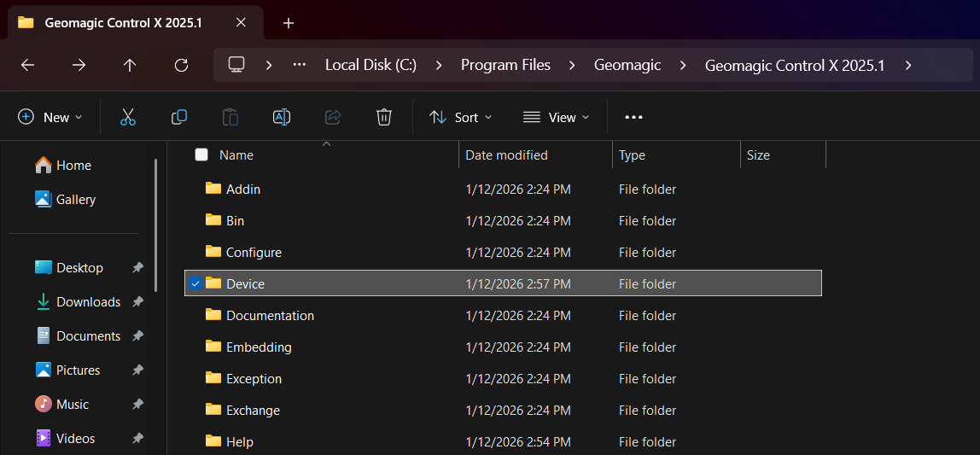Open Downloads from quick access
980x455 pixels.
pyautogui.click(x=78, y=302)
